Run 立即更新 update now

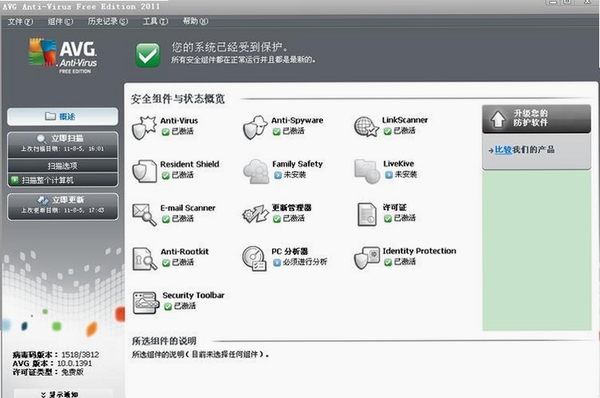pos(63,207)
